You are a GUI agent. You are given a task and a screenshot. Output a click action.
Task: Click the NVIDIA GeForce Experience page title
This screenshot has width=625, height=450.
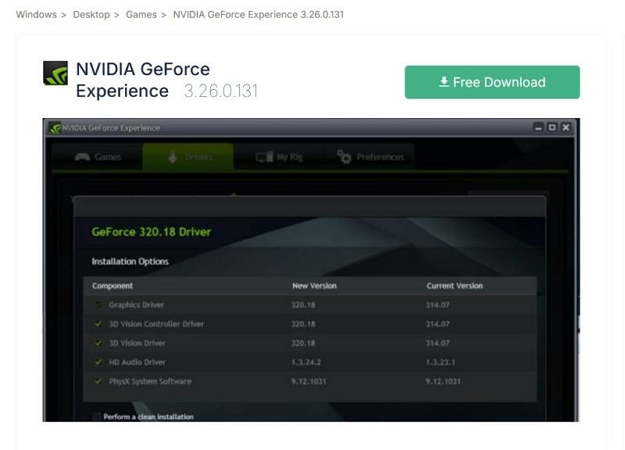(143, 80)
